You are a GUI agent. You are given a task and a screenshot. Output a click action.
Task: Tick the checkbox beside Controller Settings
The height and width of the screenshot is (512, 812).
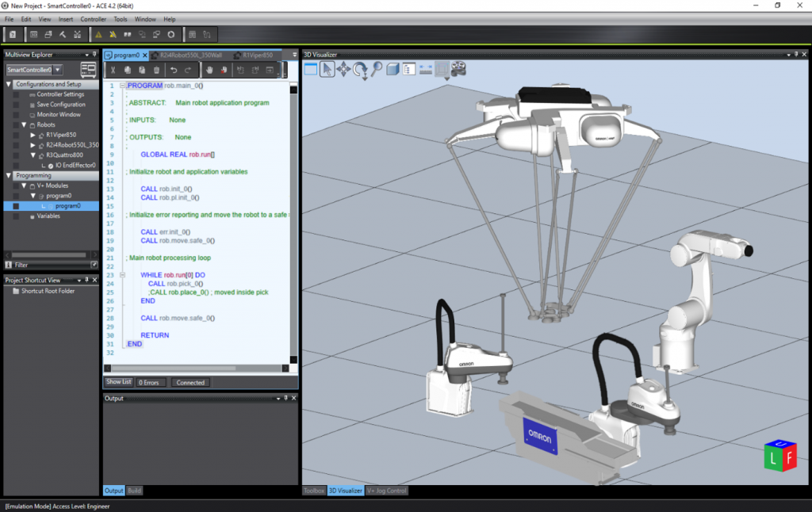click(x=16, y=94)
